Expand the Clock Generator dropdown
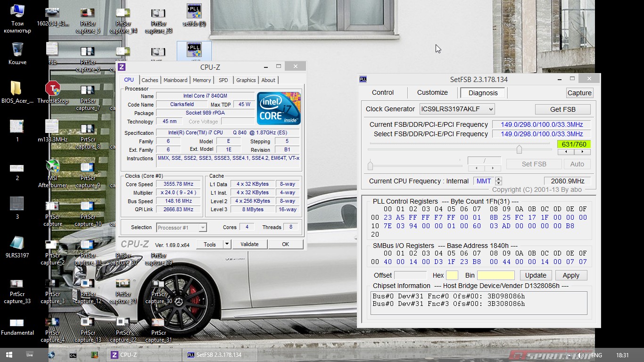644x362 pixels. [490, 109]
